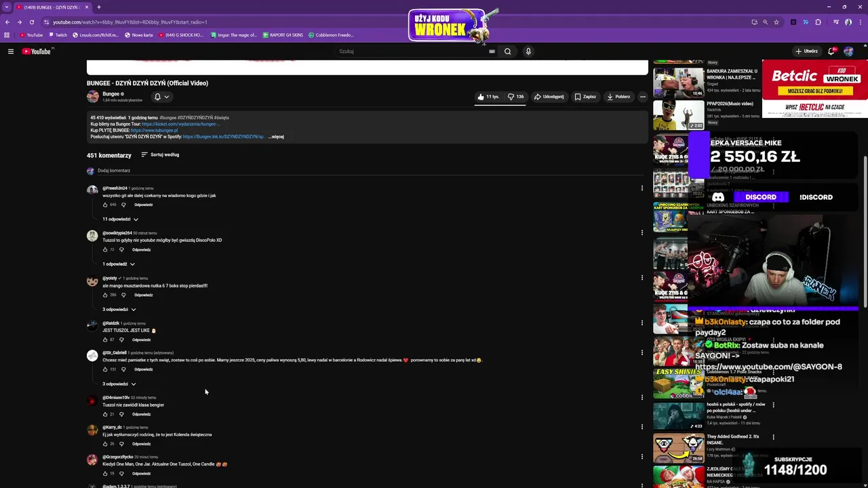
Task: Expand description with ...więcej
Action: point(277,137)
